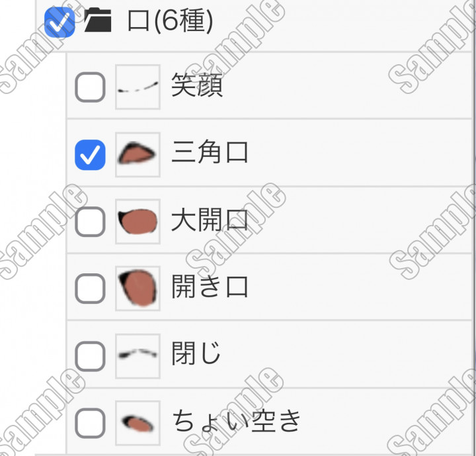The width and height of the screenshot is (476, 456).
Task: Click the ちょい空き layer name
Action: click(x=237, y=422)
